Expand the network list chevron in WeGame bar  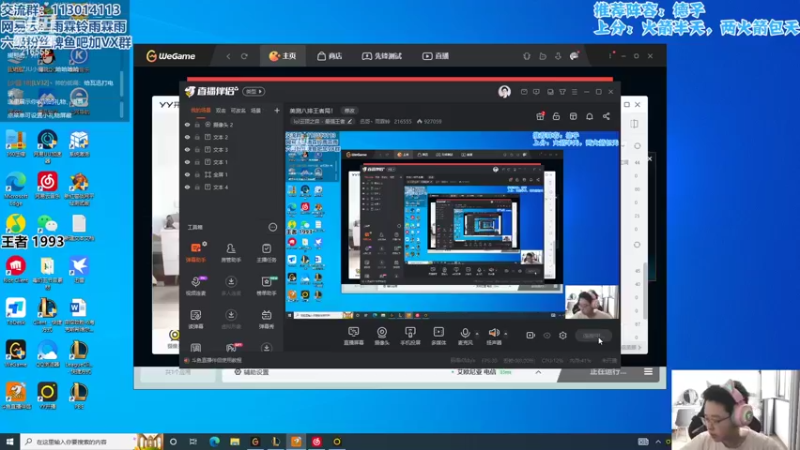[x=538, y=372]
